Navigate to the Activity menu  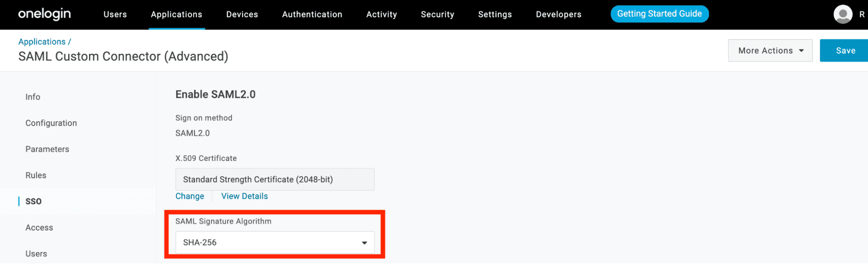coord(381,14)
